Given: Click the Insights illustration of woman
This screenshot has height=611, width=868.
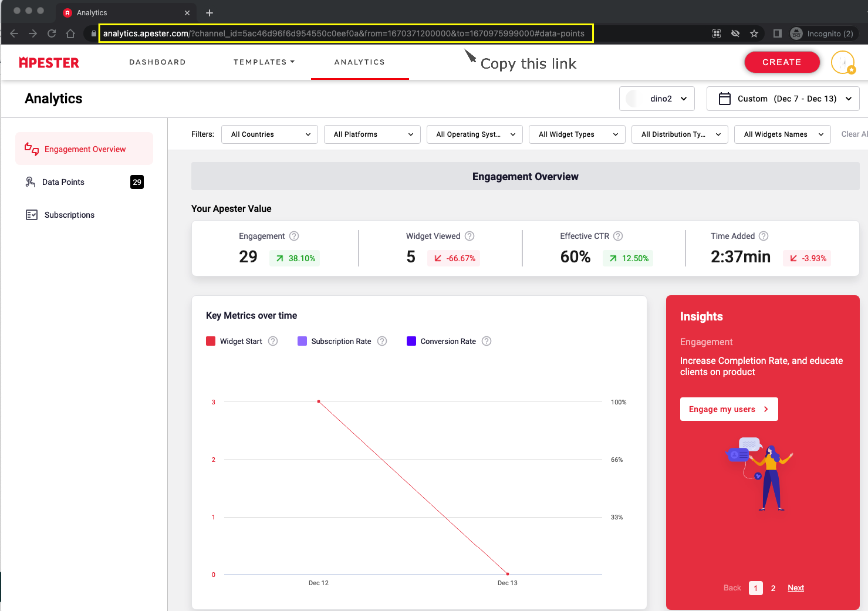Looking at the screenshot, I should pyautogui.click(x=761, y=474).
